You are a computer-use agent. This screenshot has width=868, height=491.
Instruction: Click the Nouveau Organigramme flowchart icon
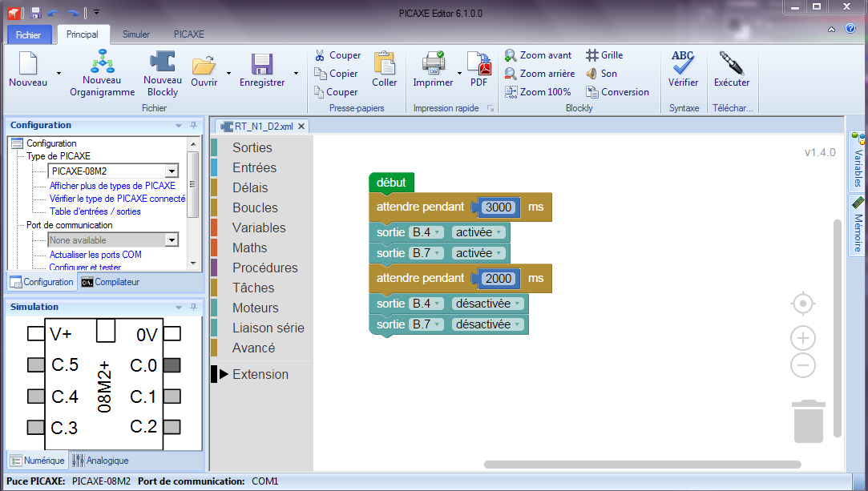coord(102,61)
